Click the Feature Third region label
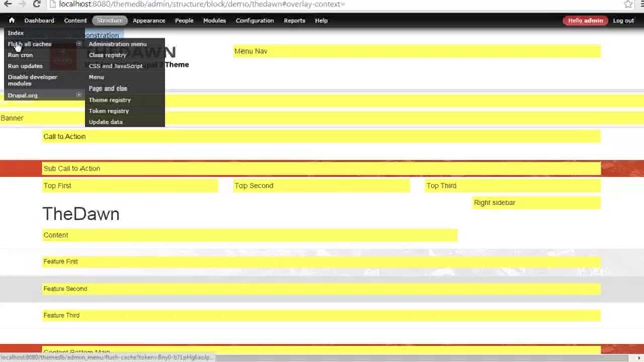644x362 pixels. point(62,315)
